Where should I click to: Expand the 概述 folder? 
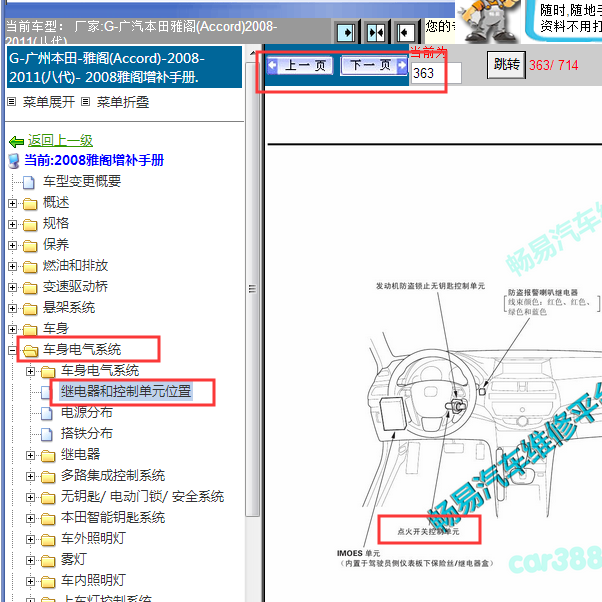point(12,203)
